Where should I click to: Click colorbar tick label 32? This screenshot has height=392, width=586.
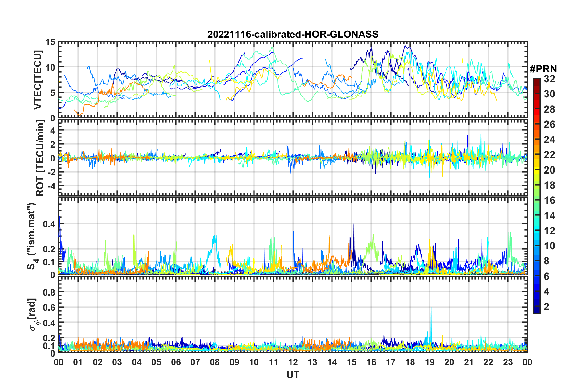click(549, 79)
